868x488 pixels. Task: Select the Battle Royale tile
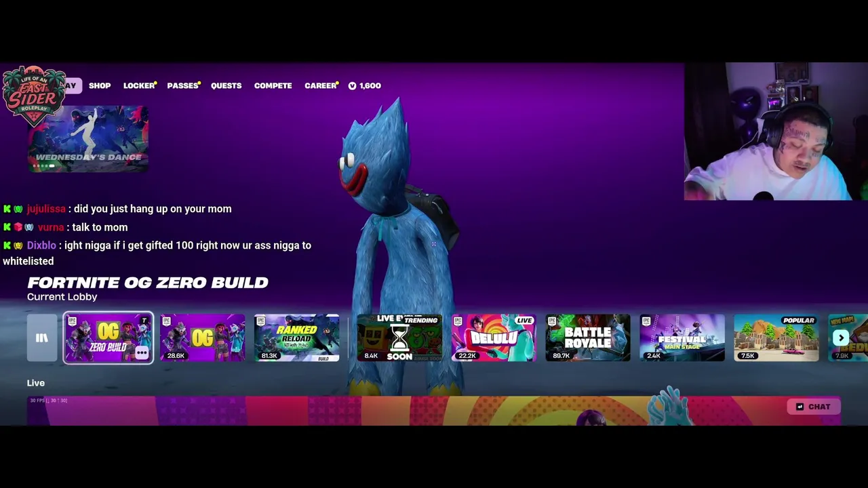point(588,338)
